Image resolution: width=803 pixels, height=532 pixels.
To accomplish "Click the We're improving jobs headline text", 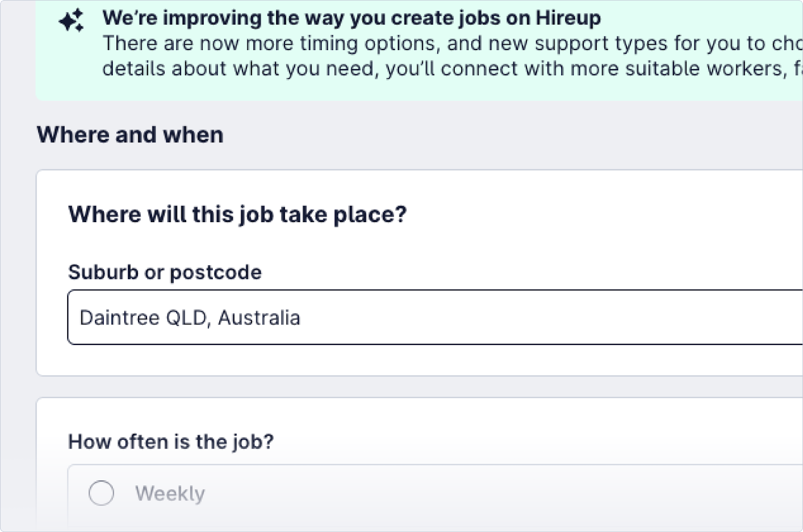I will tap(351, 18).
